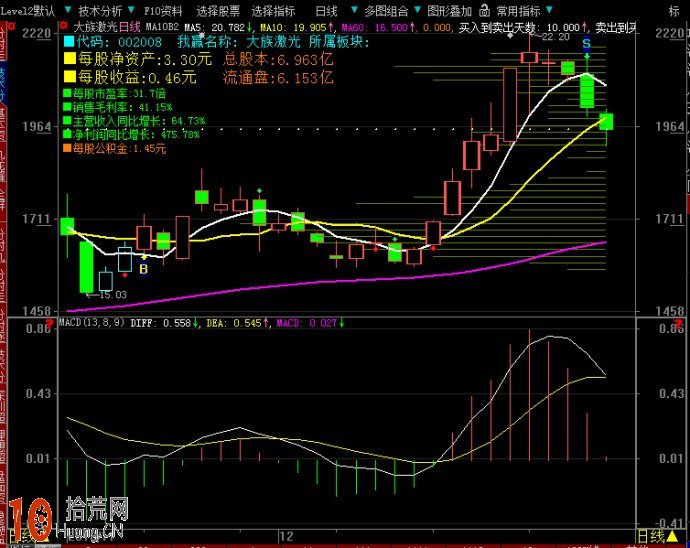Viewport: 690px width, 548px height.
Task: Click the blue S sell signal marker
Action: (586, 44)
